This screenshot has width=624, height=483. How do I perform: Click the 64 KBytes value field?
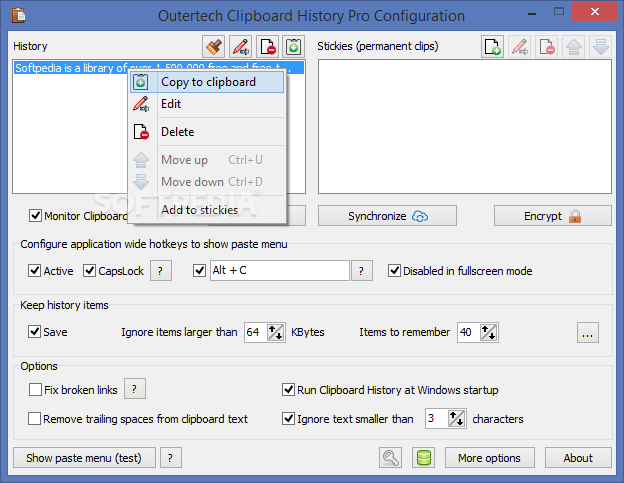(x=255, y=332)
